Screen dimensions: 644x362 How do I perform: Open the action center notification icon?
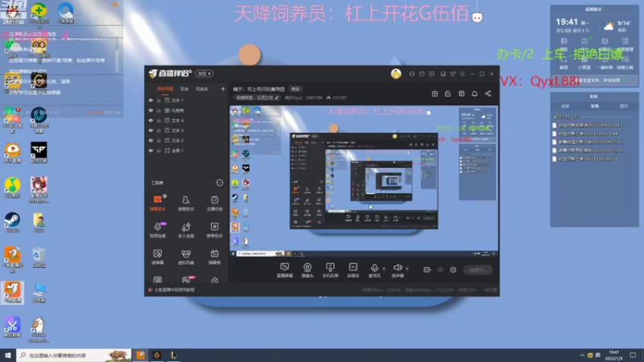[633, 355]
